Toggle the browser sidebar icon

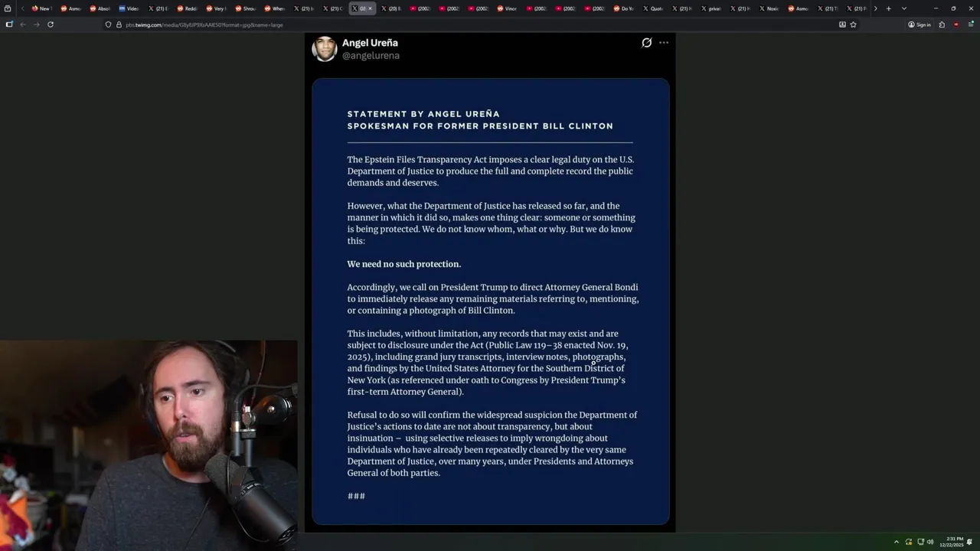click(9, 24)
